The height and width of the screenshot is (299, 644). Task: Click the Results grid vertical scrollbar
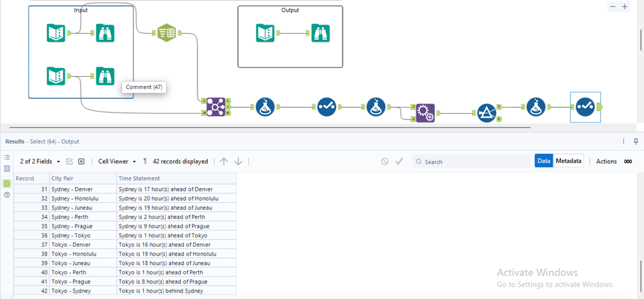pyautogui.click(x=641, y=276)
